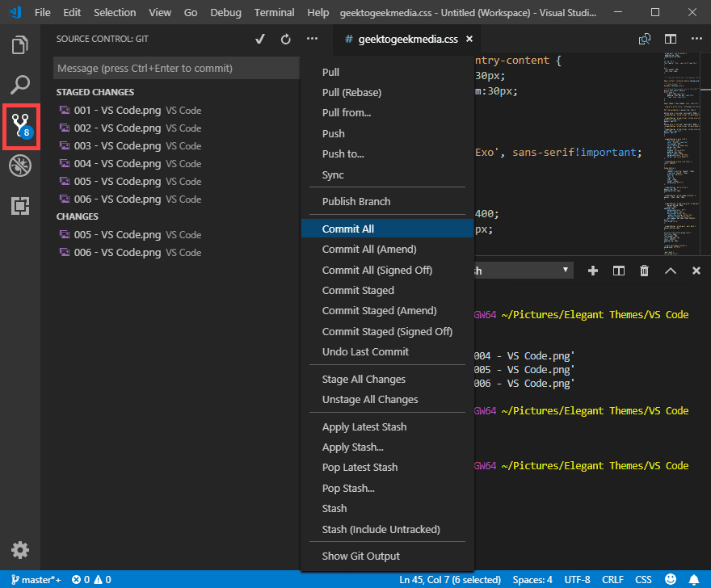Screen dimensions: 711x588
Task: Open the Extensions icon in activity bar
Action: 20,206
